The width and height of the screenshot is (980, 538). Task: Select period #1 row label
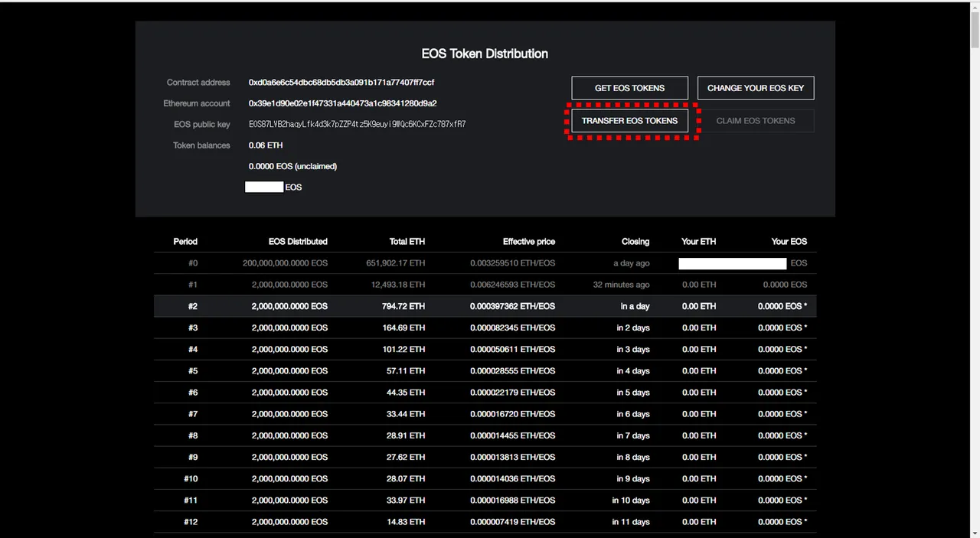[193, 285]
